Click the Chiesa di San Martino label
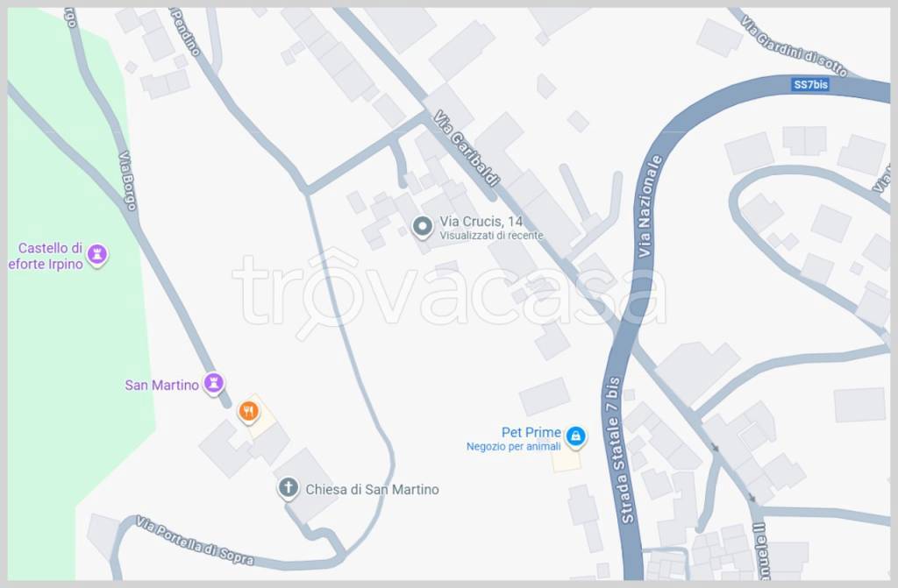This screenshot has width=898, height=588. pyautogui.click(x=372, y=490)
